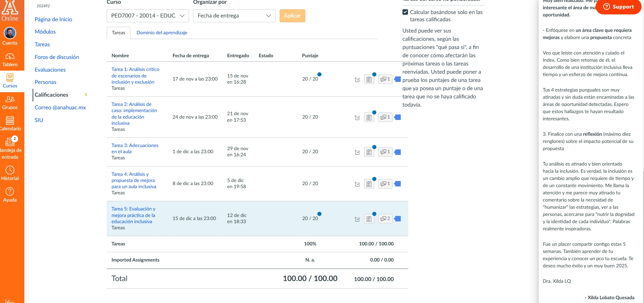This screenshot has height=303, width=644.
Task: Open Foros de discusión in course menu
Action: 57,57
